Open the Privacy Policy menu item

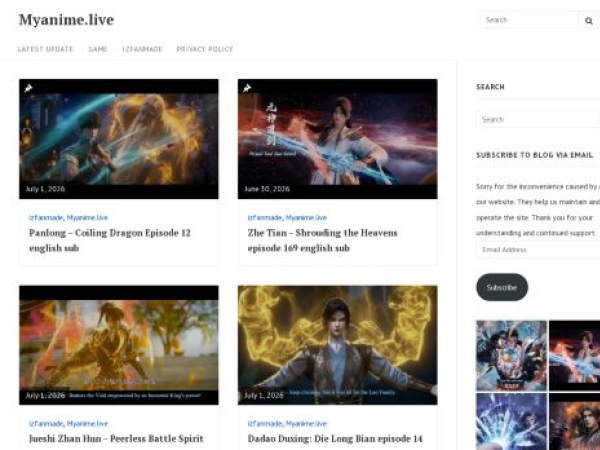point(205,49)
